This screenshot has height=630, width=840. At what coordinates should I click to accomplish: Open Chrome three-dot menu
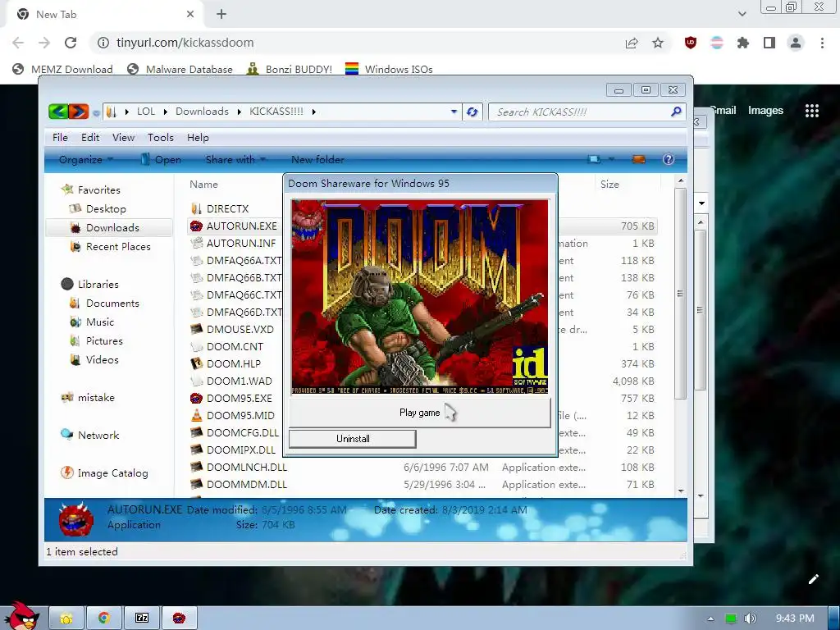click(x=822, y=43)
